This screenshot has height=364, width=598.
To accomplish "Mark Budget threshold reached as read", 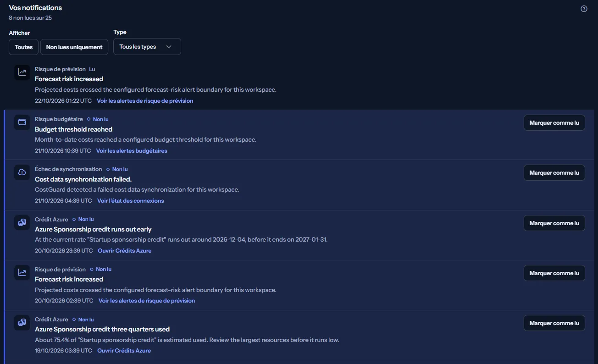I will click(554, 123).
